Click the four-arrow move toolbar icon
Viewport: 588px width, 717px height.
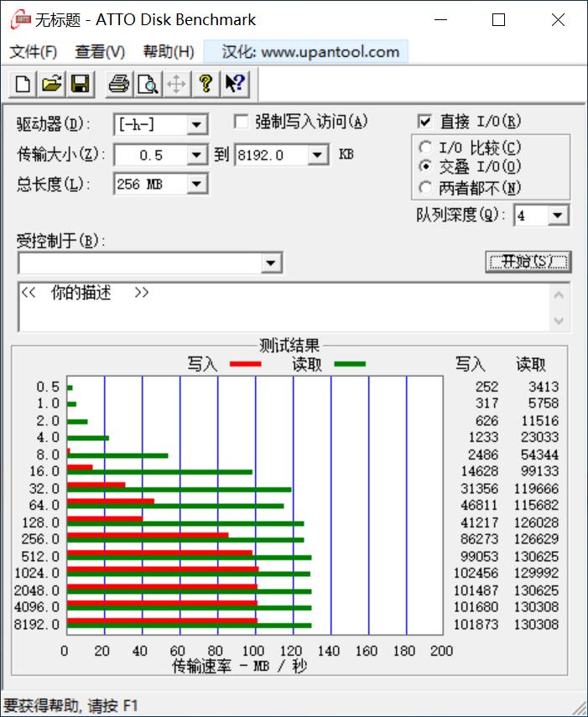pyautogui.click(x=176, y=84)
